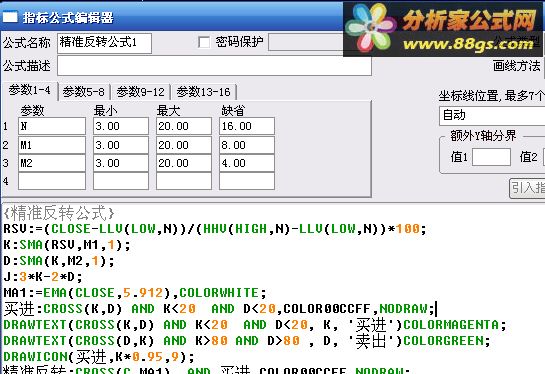Screen dimensions: 545x374
Task: Click the 公式名称 input field
Action: [x=104, y=43]
